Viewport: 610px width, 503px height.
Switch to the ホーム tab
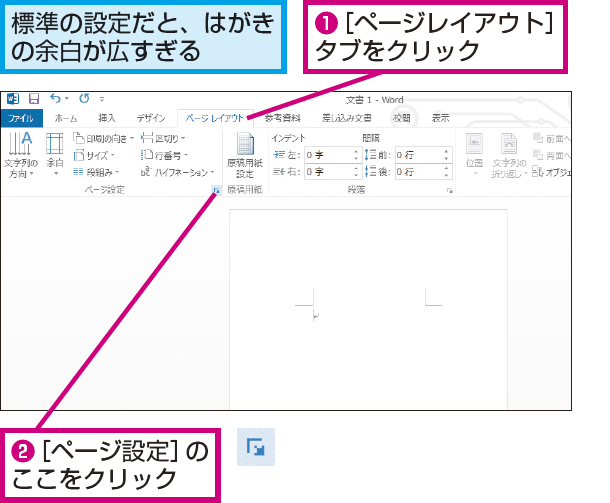[x=66, y=118]
